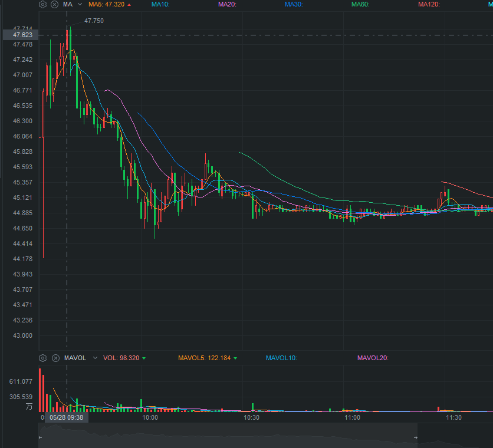Close the MAVOL indicator panel

(55, 358)
